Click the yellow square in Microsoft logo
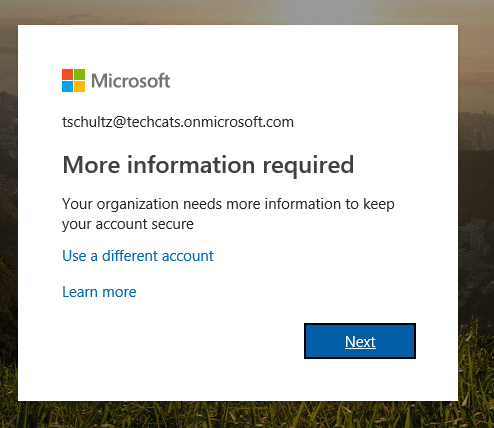This screenshot has width=494, height=428. [x=79, y=86]
